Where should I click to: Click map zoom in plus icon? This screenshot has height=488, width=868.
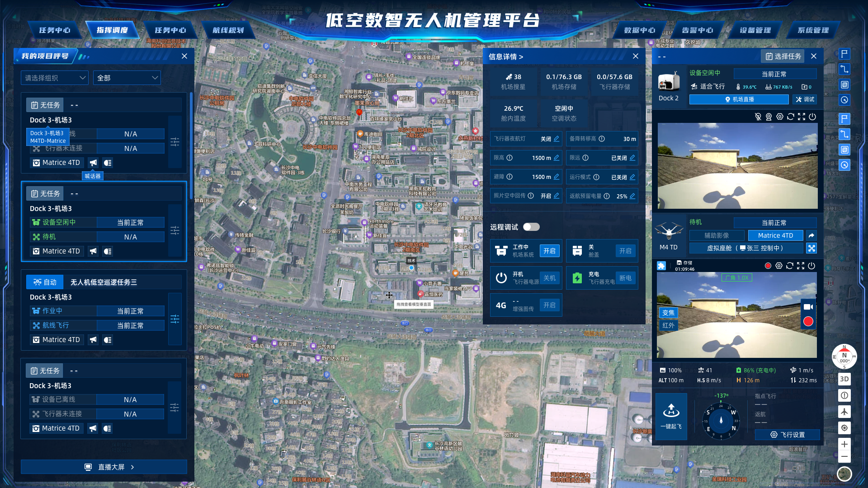pyautogui.click(x=844, y=444)
